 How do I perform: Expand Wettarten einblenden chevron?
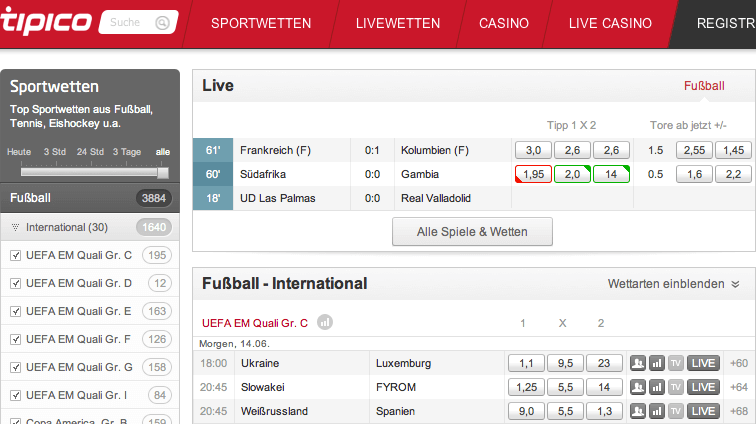735,284
